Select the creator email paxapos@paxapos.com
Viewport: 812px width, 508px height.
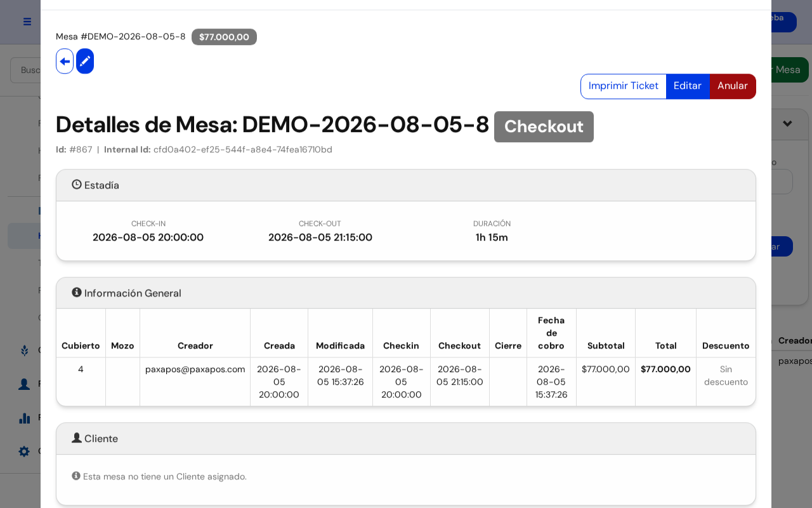(195, 370)
